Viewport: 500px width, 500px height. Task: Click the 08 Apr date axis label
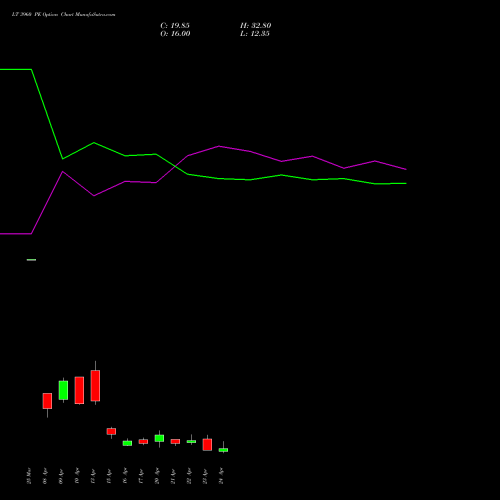(x=45, y=476)
